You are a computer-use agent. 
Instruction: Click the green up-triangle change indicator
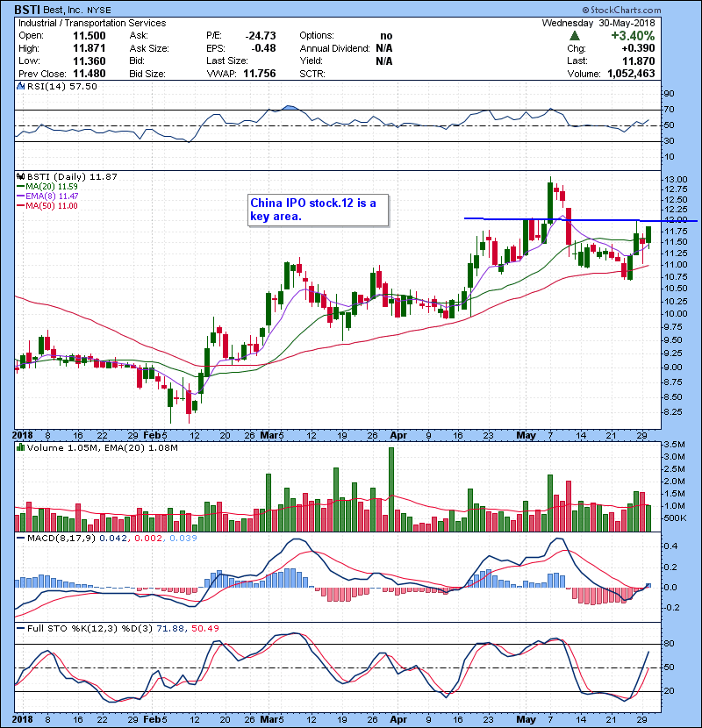(575, 36)
